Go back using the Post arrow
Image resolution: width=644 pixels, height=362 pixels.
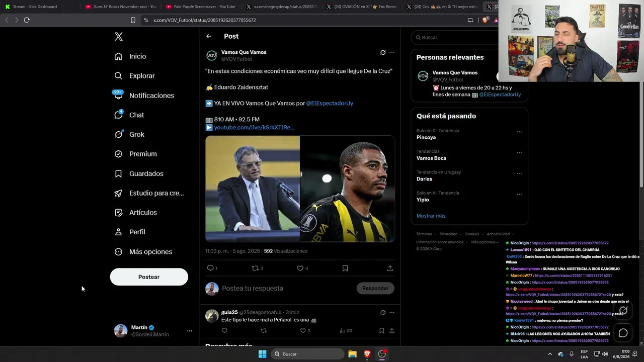pyautogui.click(x=209, y=36)
